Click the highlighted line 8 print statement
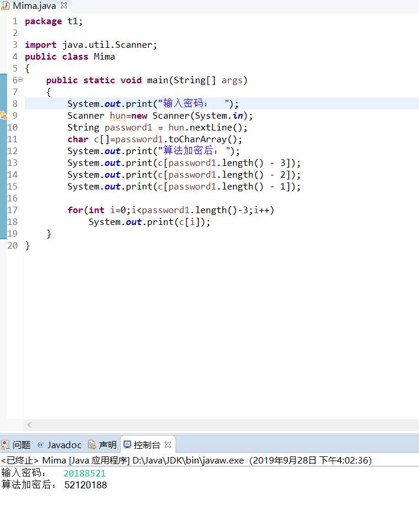The height and width of the screenshot is (532, 419). pos(153,104)
